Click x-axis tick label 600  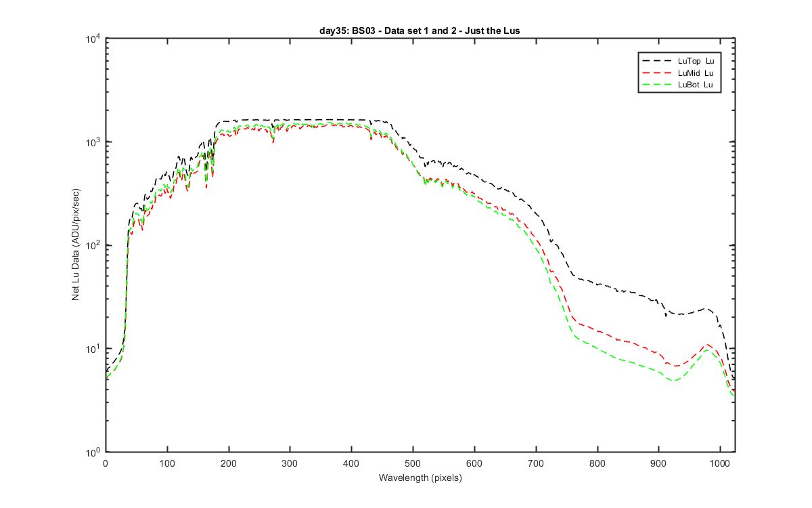click(474, 463)
